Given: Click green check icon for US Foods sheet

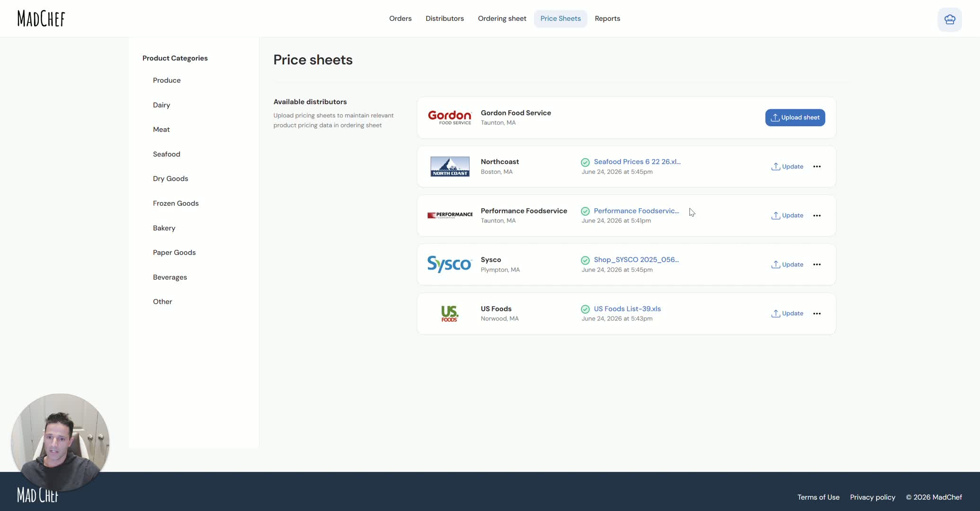Looking at the screenshot, I should (x=585, y=309).
